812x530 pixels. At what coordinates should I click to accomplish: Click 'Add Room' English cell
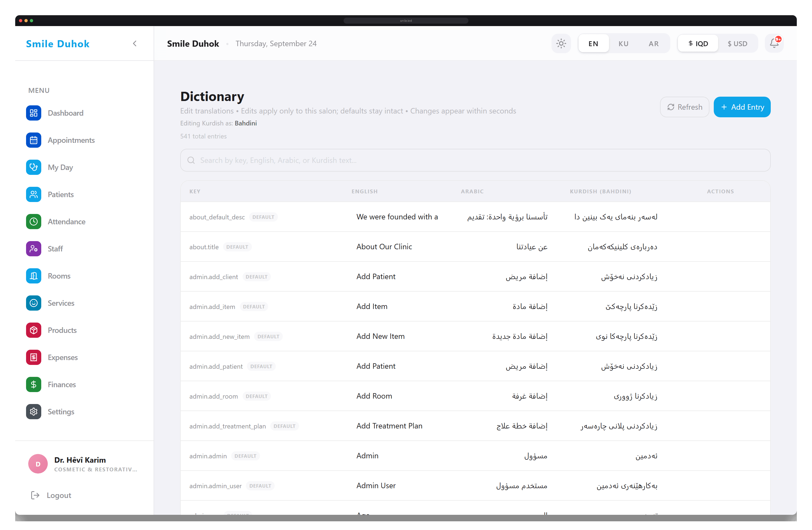point(374,396)
